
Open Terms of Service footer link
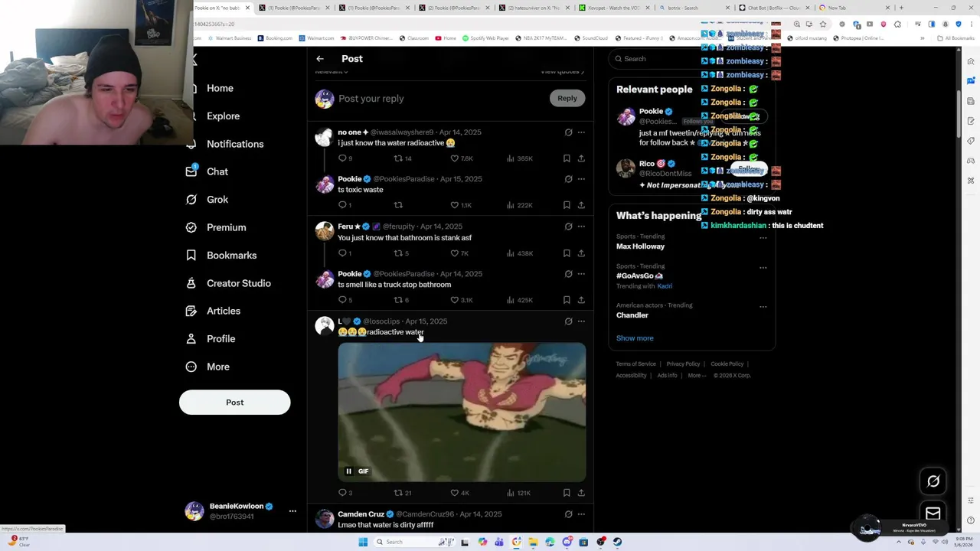pyautogui.click(x=636, y=364)
